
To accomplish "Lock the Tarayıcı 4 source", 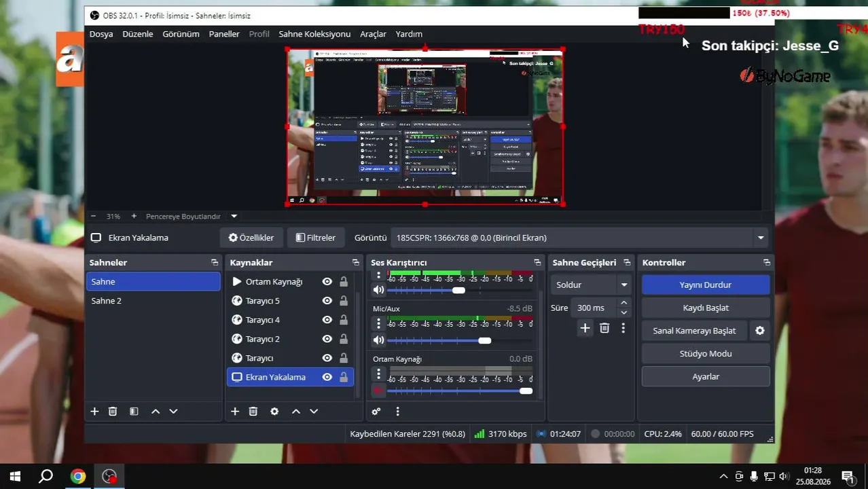I will coord(344,320).
